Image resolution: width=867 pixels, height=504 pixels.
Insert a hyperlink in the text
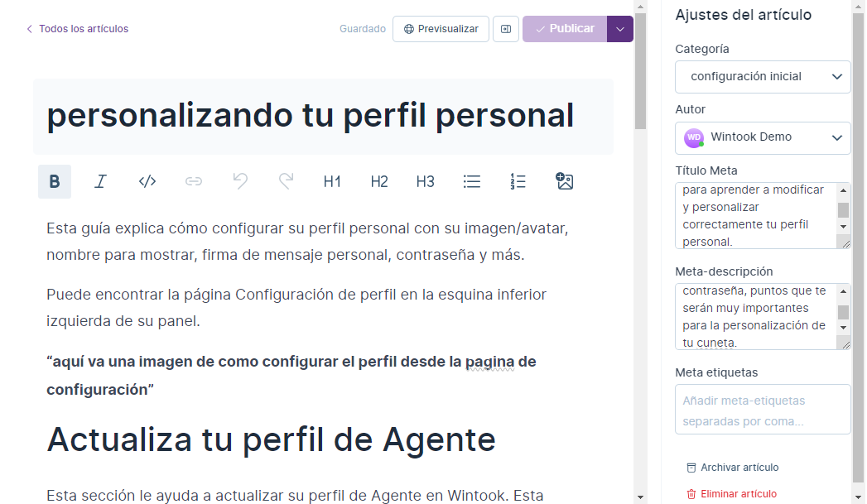[194, 181]
